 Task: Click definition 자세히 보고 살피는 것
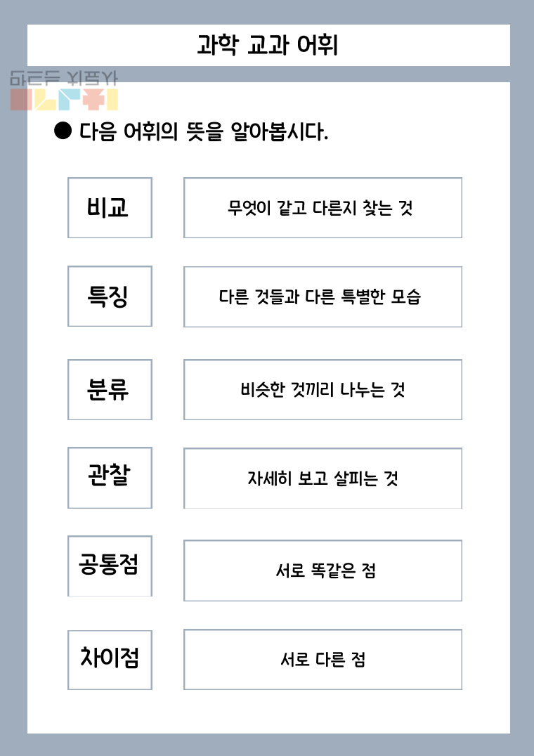(x=323, y=478)
